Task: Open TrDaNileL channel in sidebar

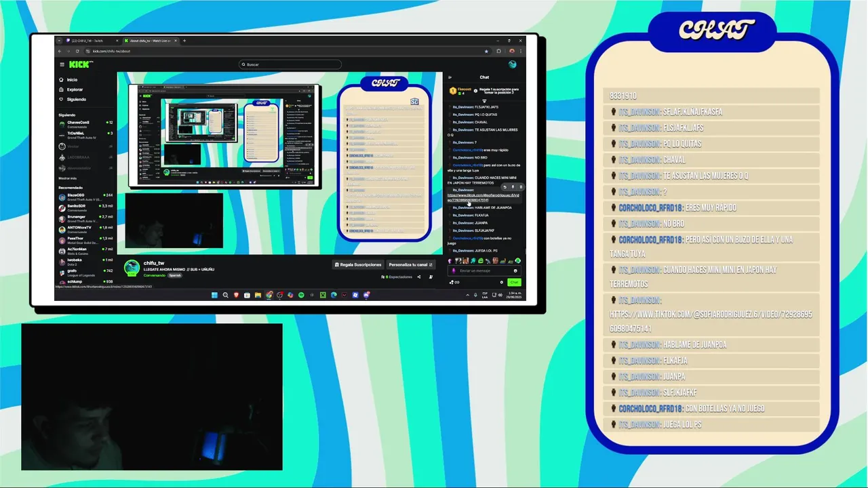Action: [85, 135]
